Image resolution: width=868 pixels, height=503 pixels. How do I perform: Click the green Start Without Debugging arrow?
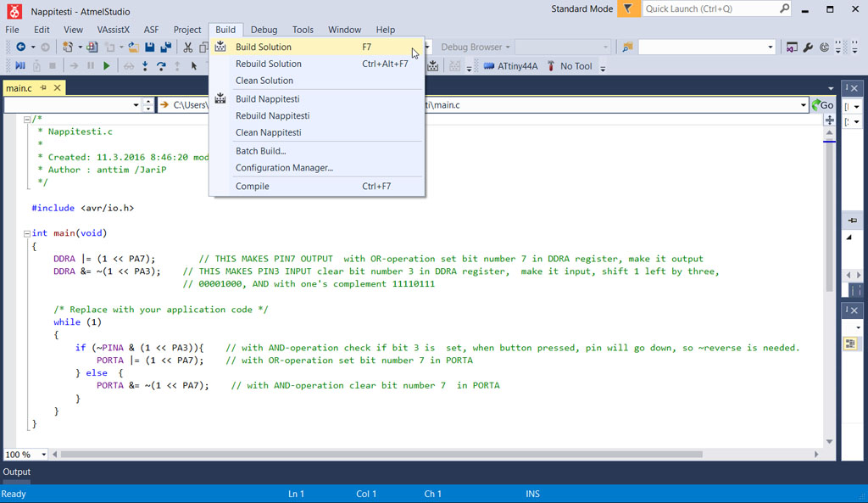pyautogui.click(x=107, y=66)
